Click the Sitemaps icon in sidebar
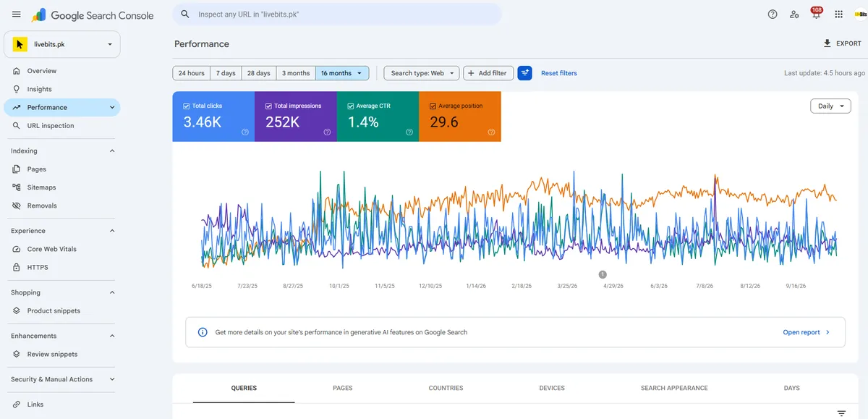The image size is (868, 419). [17, 187]
